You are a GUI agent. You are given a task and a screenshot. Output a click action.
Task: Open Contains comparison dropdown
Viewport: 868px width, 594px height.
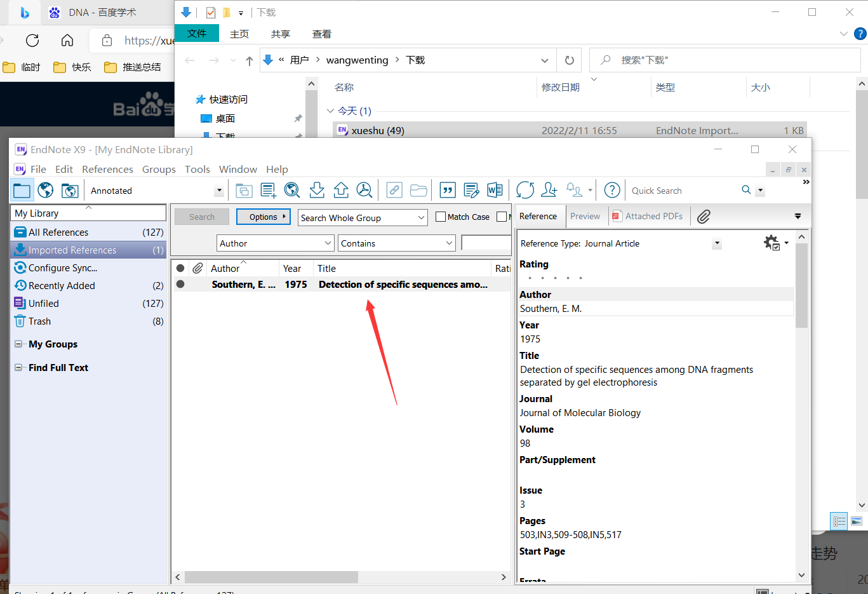click(450, 243)
